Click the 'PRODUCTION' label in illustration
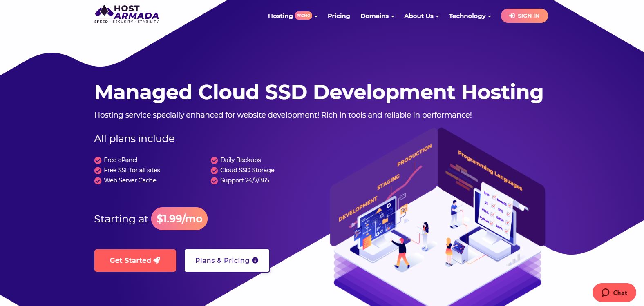Viewport: 644px width, 306px height. click(414, 155)
